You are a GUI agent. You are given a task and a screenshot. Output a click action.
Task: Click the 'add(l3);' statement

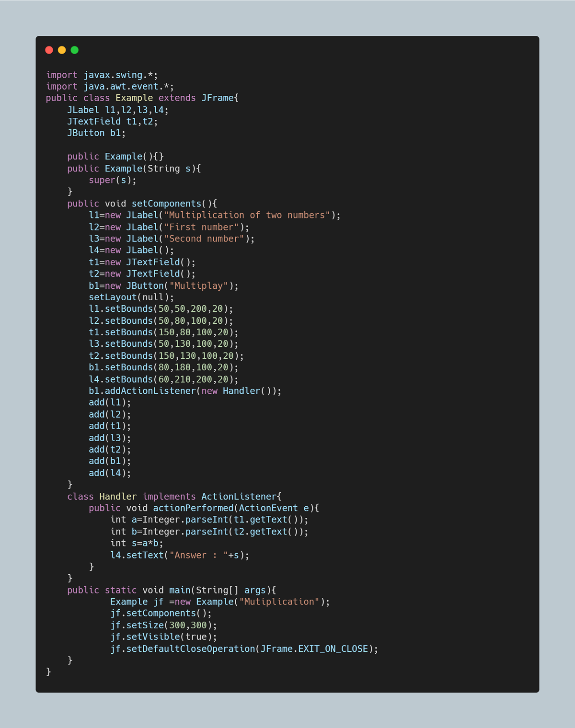pyautogui.click(x=110, y=438)
